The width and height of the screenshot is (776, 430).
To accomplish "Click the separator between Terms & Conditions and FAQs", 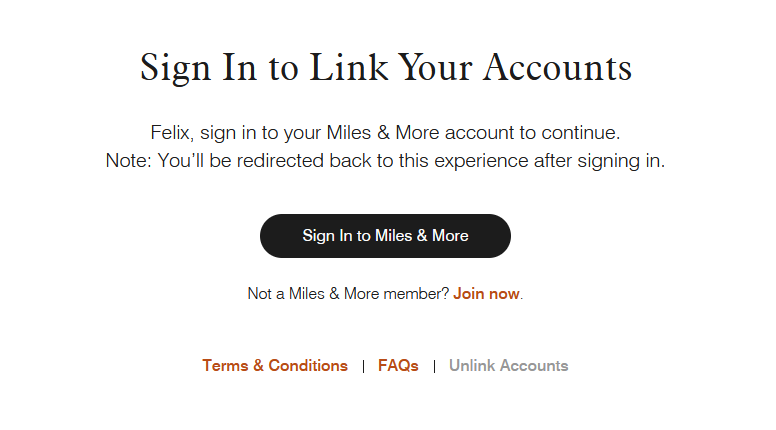I will tap(363, 366).
